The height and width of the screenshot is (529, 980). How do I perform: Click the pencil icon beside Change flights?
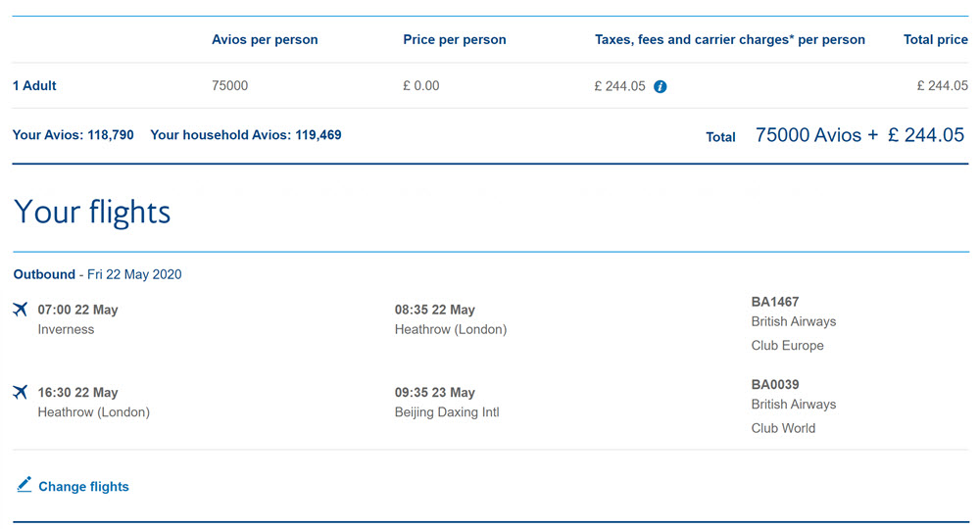point(24,485)
